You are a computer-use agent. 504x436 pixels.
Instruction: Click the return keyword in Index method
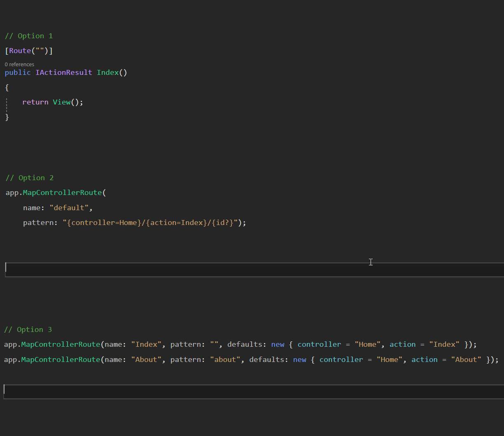(x=35, y=102)
